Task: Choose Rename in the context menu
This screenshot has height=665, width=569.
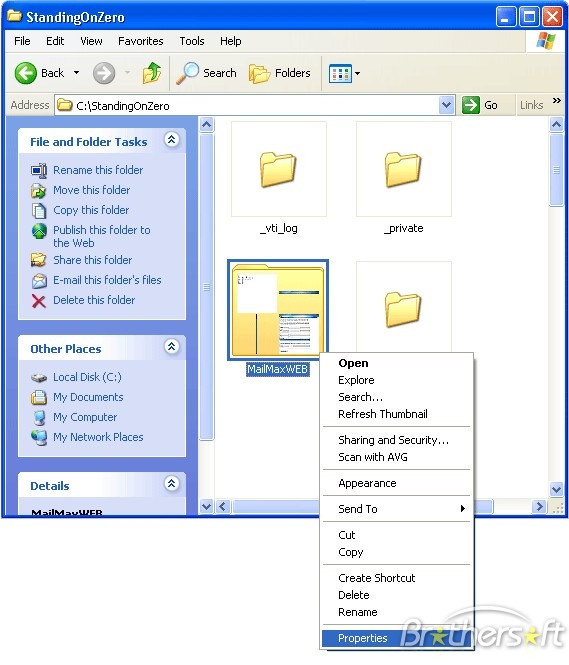Action: [396, 612]
